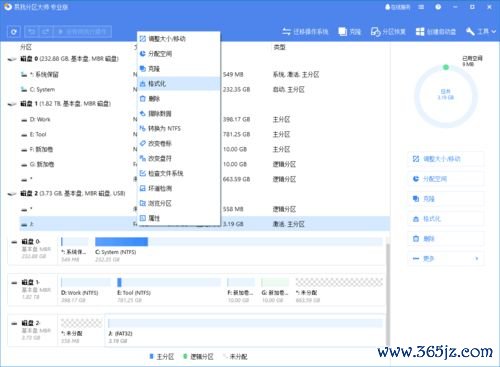
Task: Choose 分配空间 in the context menu
Action: click(x=179, y=54)
